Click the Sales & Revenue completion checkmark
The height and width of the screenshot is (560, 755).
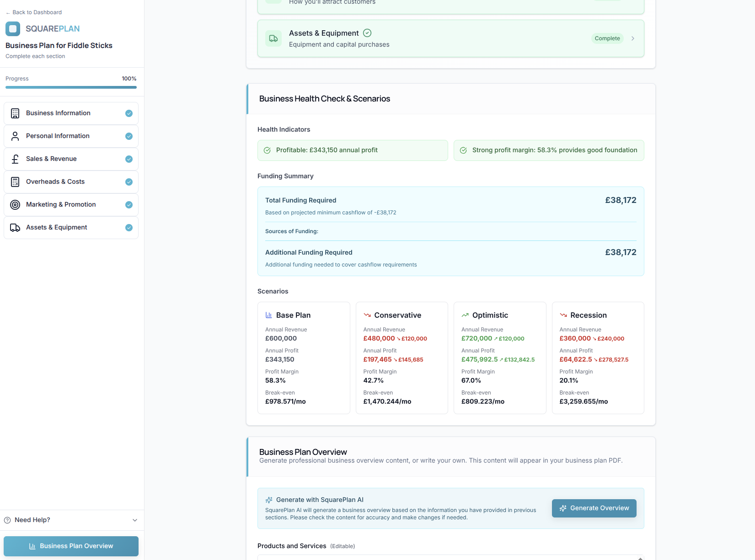[x=129, y=159]
